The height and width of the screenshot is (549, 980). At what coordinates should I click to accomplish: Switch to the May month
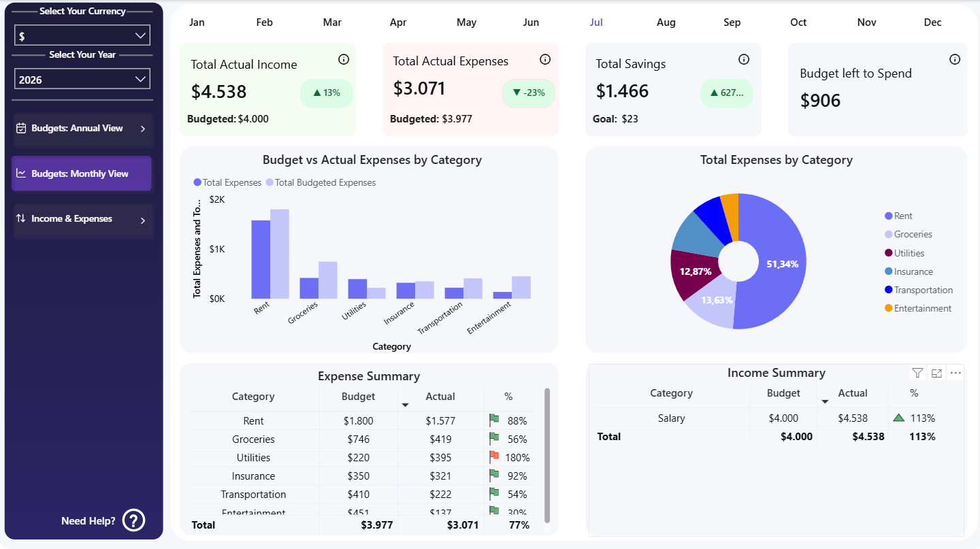point(466,22)
